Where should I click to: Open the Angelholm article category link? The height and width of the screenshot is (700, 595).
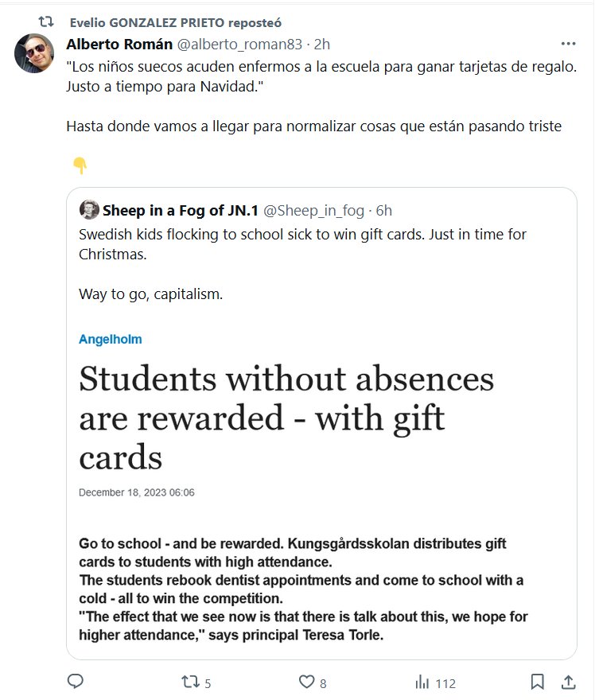tap(111, 339)
